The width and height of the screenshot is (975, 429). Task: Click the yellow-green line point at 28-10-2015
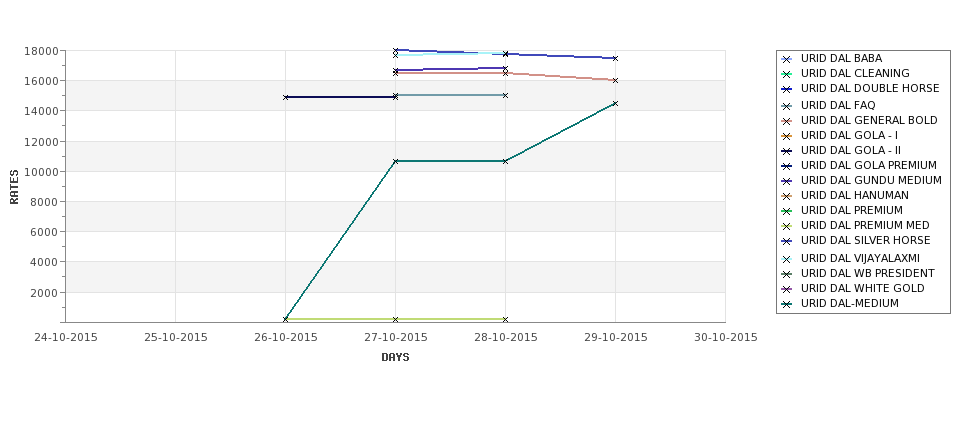(505, 320)
